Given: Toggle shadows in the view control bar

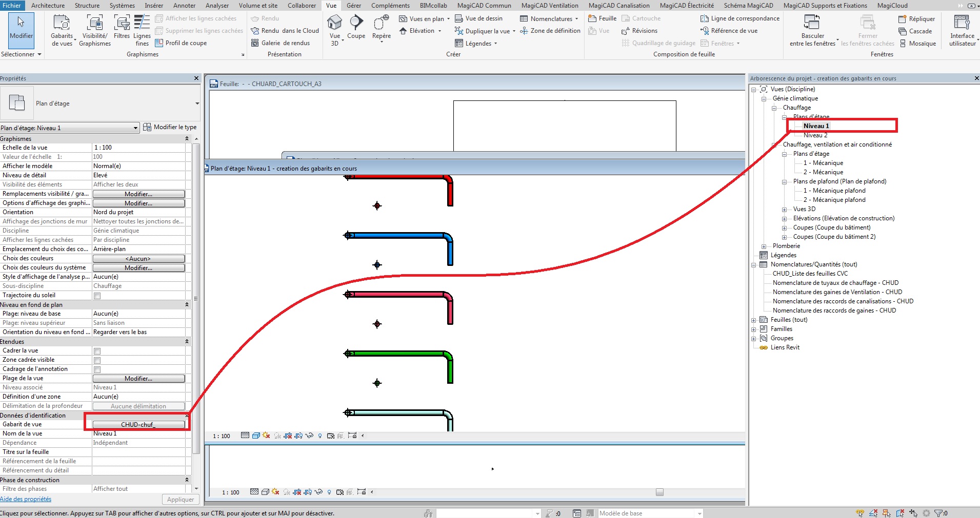Looking at the screenshot, I should (x=266, y=436).
